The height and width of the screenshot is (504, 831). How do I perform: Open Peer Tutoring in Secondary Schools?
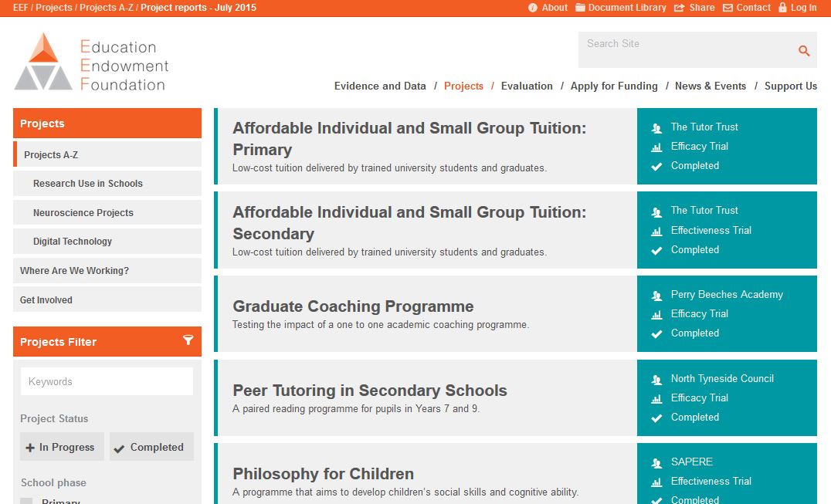[x=370, y=391]
